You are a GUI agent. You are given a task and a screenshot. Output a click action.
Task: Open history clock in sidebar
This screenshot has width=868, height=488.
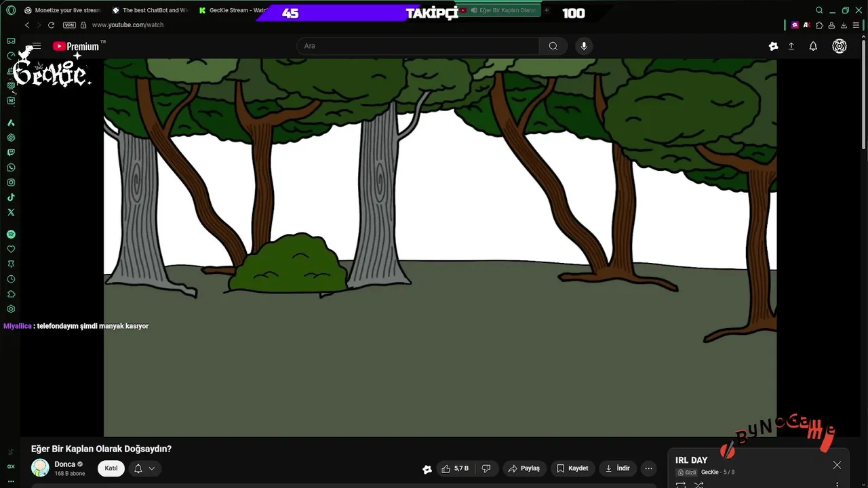11,279
